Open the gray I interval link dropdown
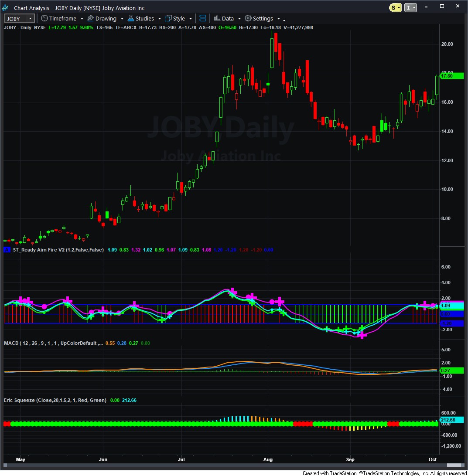This screenshot has width=468, height=476. click(411, 7)
